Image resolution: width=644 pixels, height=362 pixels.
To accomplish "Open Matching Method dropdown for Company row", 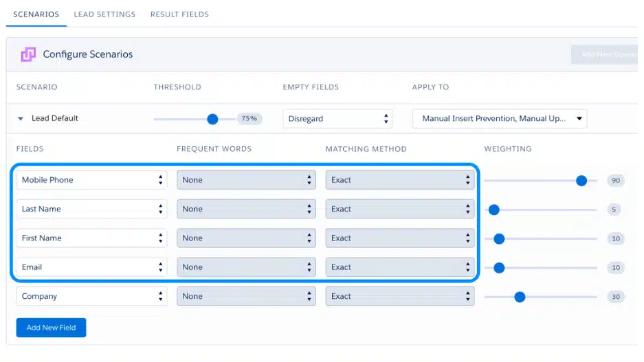I will pos(399,296).
